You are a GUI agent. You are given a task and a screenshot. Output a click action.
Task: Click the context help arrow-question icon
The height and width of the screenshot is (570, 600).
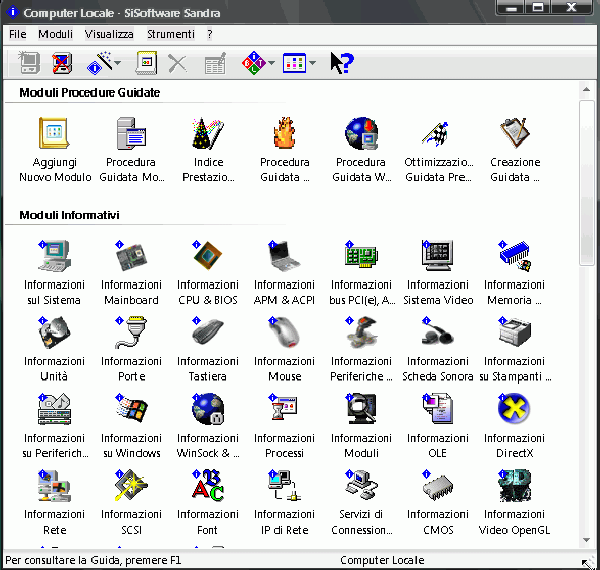pos(342,63)
